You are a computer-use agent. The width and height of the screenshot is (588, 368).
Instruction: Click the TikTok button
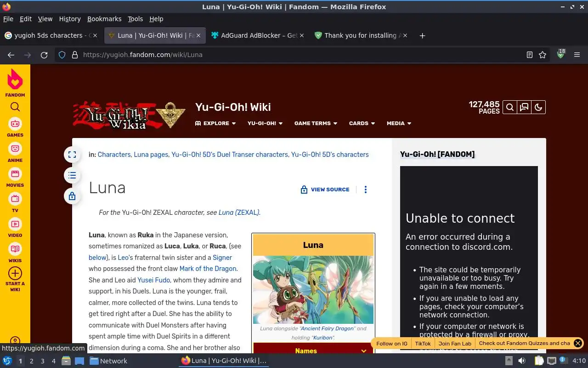click(423, 344)
